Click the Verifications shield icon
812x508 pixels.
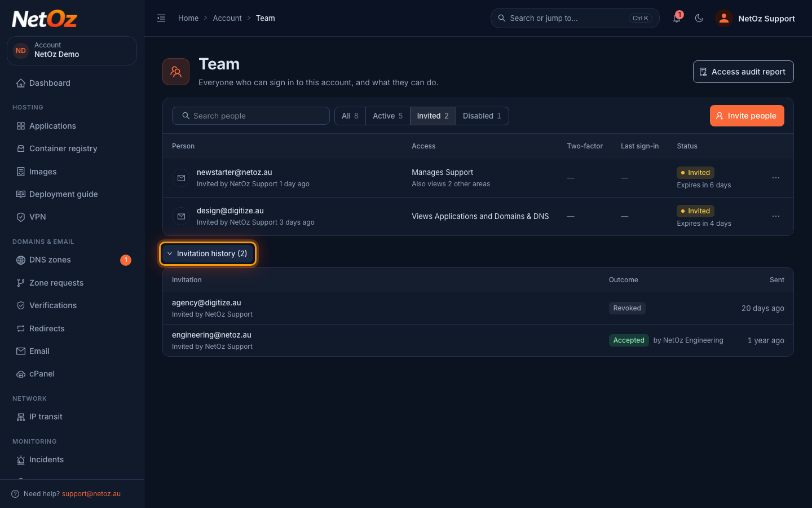coord(21,305)
